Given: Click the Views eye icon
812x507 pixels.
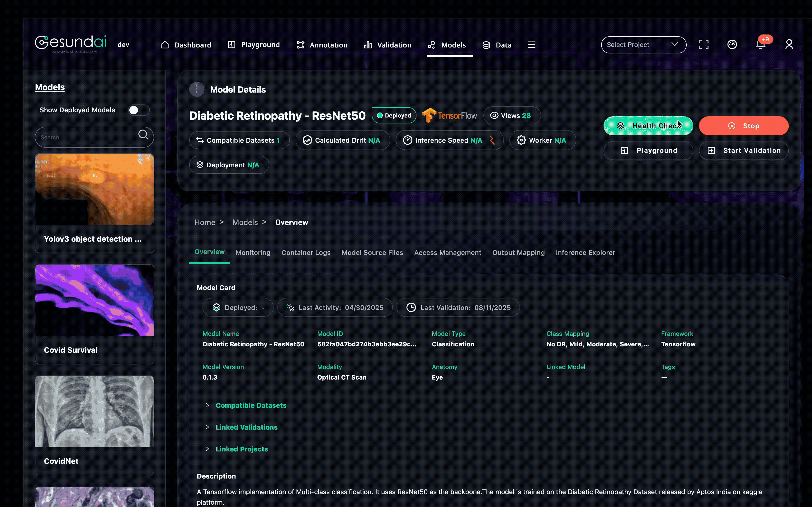Looking at the screenshot, I should (x=494, y=115).
